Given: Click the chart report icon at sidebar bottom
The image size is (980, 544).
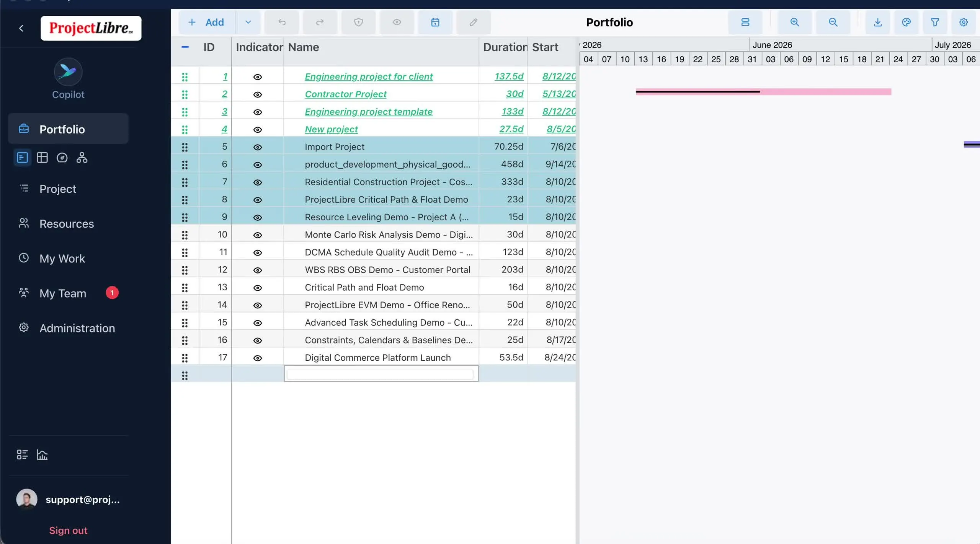Looking at the screenshot, I should point(42,454).
